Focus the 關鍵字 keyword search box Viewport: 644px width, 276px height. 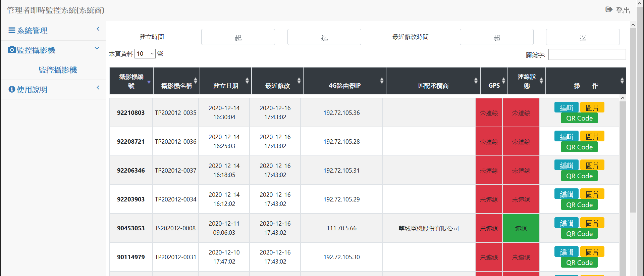click(587, 54)
